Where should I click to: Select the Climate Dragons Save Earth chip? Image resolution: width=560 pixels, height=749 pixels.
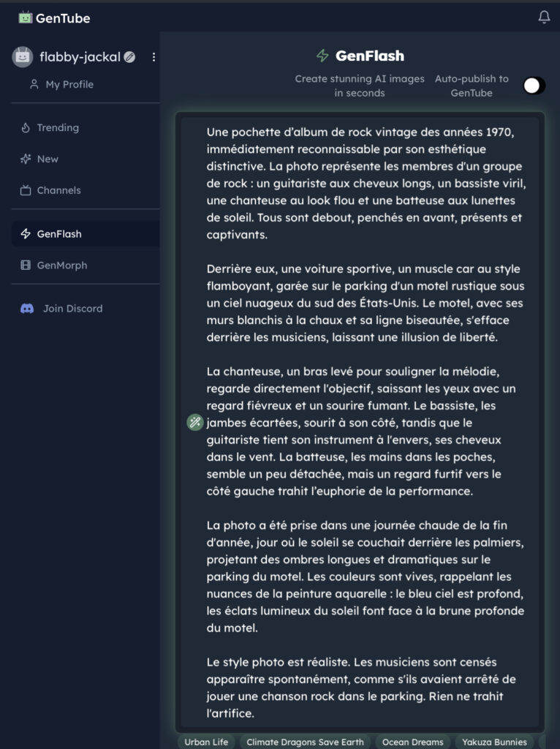(x=305, y=742)
